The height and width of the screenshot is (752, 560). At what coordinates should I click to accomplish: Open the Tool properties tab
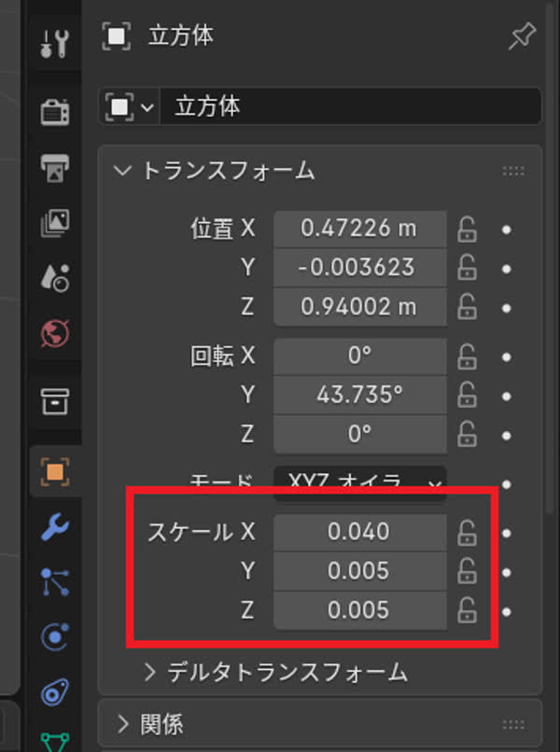[55, 44]
